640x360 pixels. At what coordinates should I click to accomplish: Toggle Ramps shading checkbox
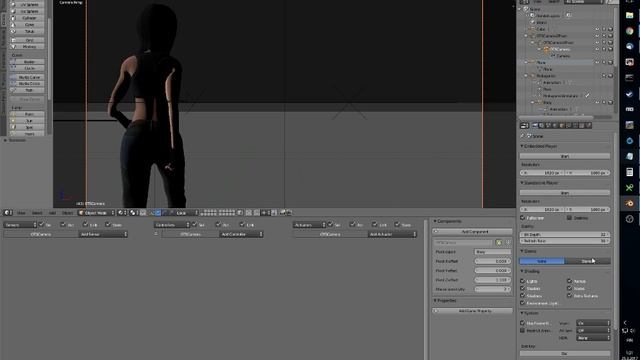click(x=569, y=281)
